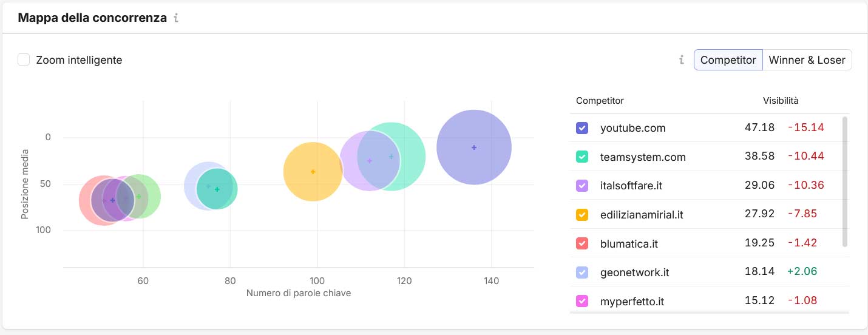Click the -15.14 change value

pos(805,128)
